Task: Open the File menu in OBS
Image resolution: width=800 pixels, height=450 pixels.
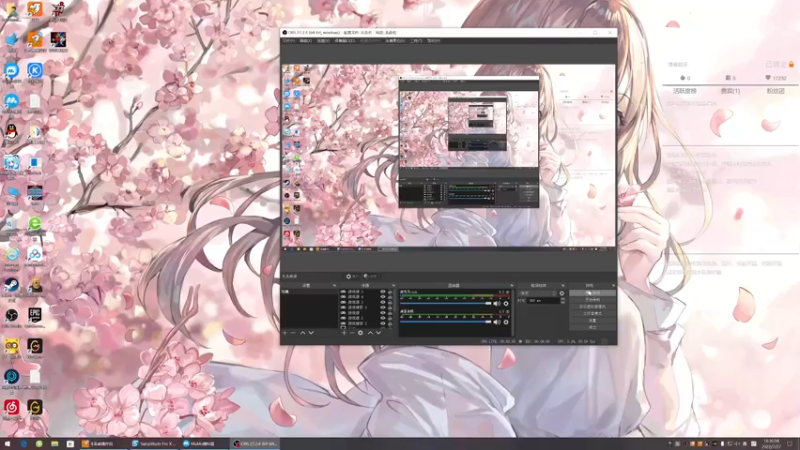Action: (289, 41)
